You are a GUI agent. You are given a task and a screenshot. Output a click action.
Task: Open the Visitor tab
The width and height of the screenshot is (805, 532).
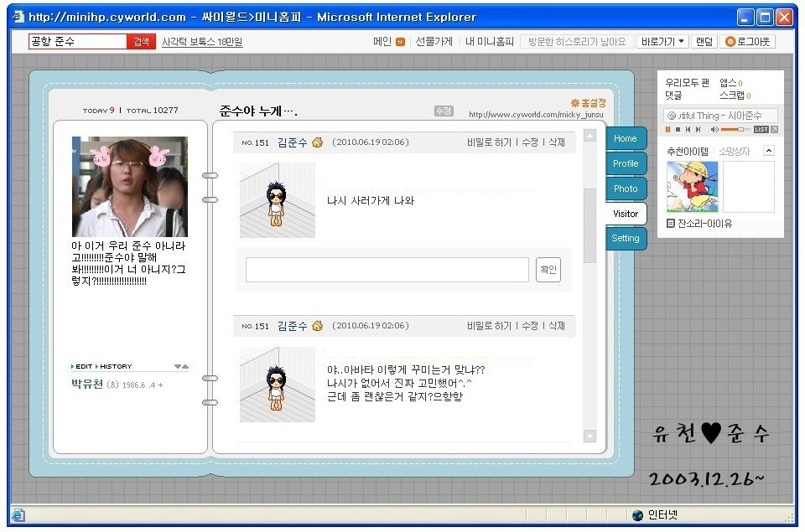626,214
